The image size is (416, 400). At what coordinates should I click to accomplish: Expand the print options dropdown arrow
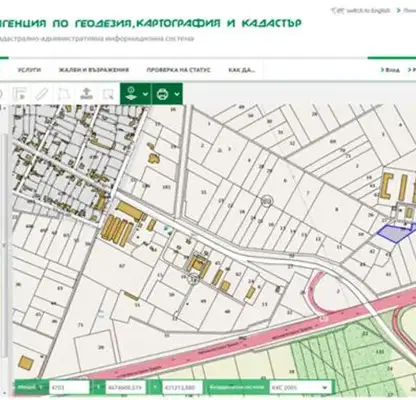tap(177, 94)
